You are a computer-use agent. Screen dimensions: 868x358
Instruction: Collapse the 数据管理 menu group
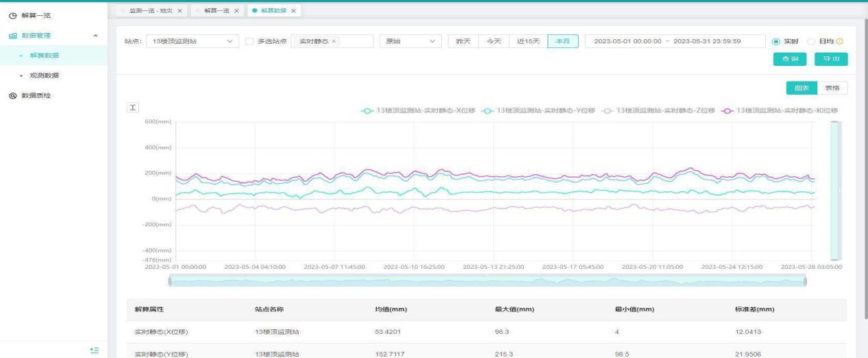click(95, 35)
